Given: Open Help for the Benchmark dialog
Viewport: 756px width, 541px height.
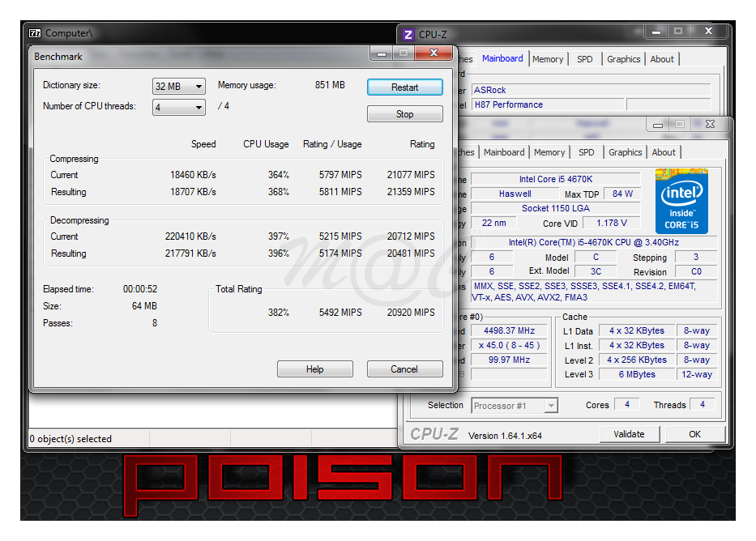Looking at the screenshot, I should pyautogui.click(x=314, y=369).
